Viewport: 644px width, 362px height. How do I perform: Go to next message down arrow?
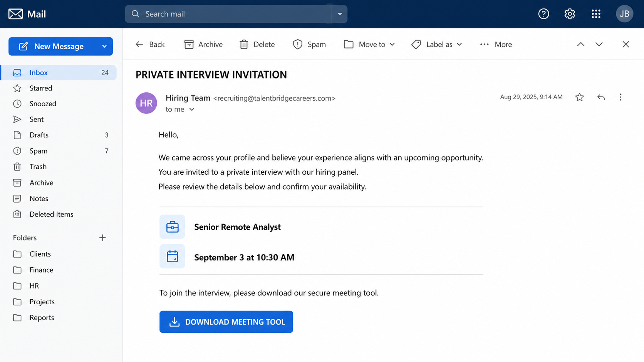coord(599,44)
